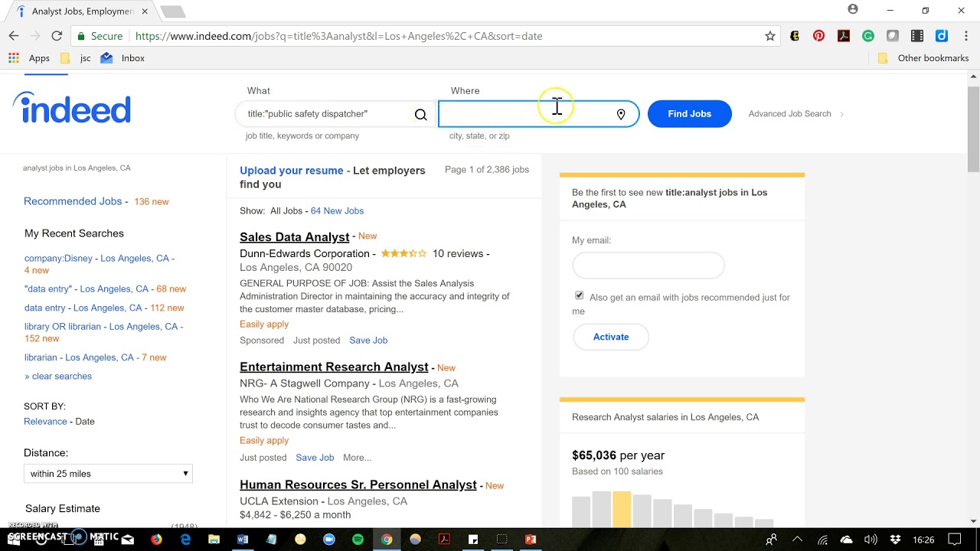Image resolution: width=980 pixels, height=551 pixels.
Task: Save the Entertainment Research Analyst job
Action: pyautogui.click(x=315, y=458)
